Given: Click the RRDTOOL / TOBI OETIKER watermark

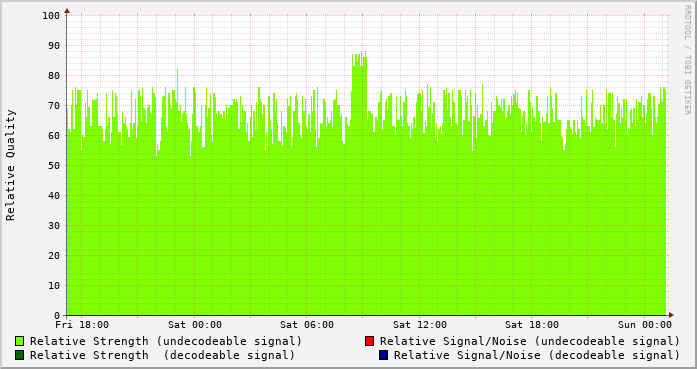Looking at the screenshot, I should [x=687, y=60].
